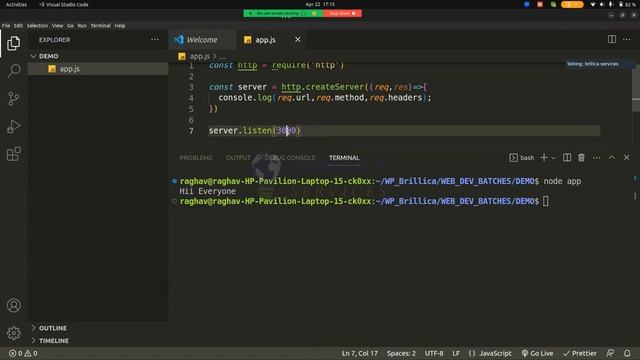Viewport: 640px width, 360px height.
Task: Close the terminal panel
Action: tap(627, 158)
